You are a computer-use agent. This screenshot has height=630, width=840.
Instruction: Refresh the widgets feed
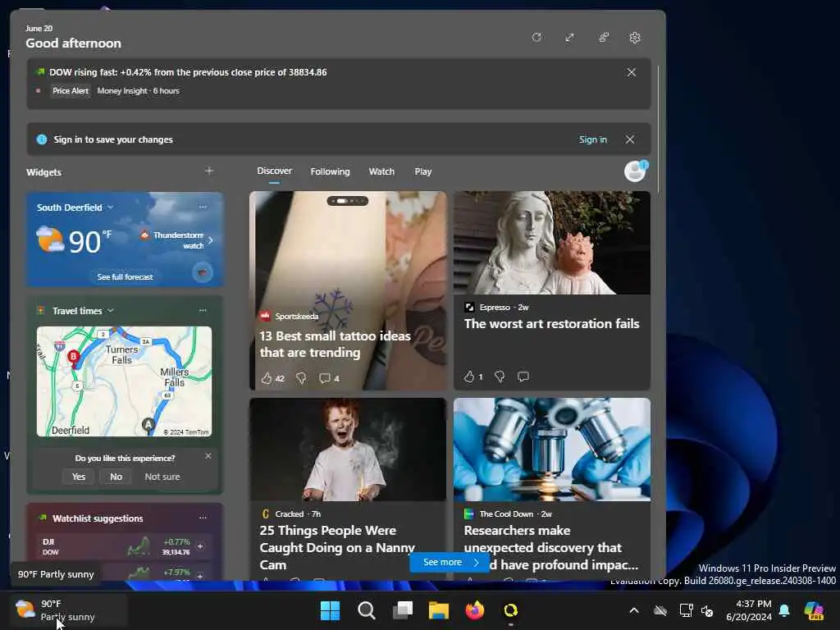point(536,38)
